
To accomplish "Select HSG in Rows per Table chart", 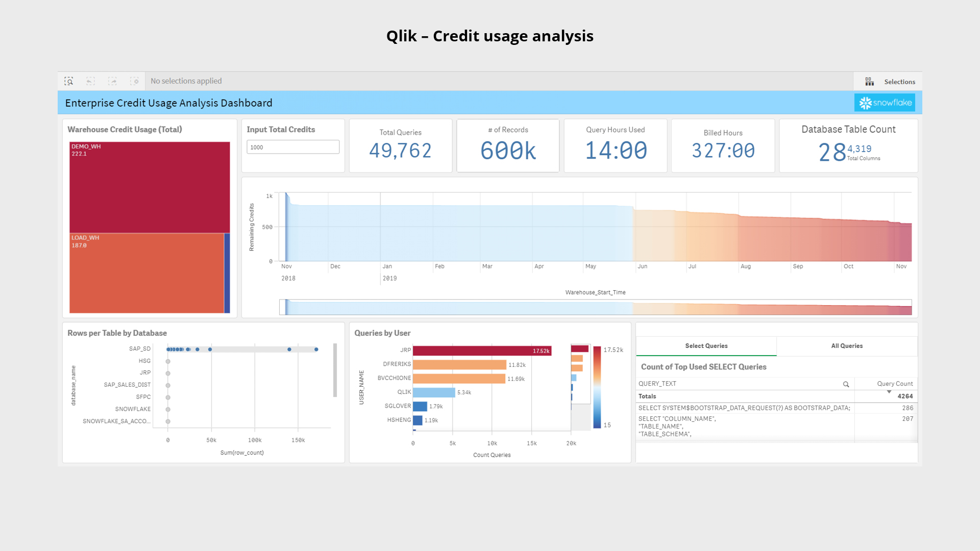I will pyautogui.click(x=144, y=361).
